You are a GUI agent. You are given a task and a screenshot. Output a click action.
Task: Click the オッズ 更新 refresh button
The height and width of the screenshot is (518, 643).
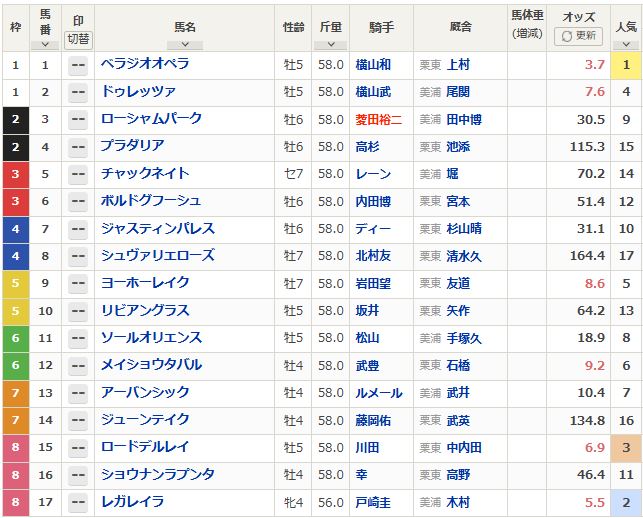[578, 36]
